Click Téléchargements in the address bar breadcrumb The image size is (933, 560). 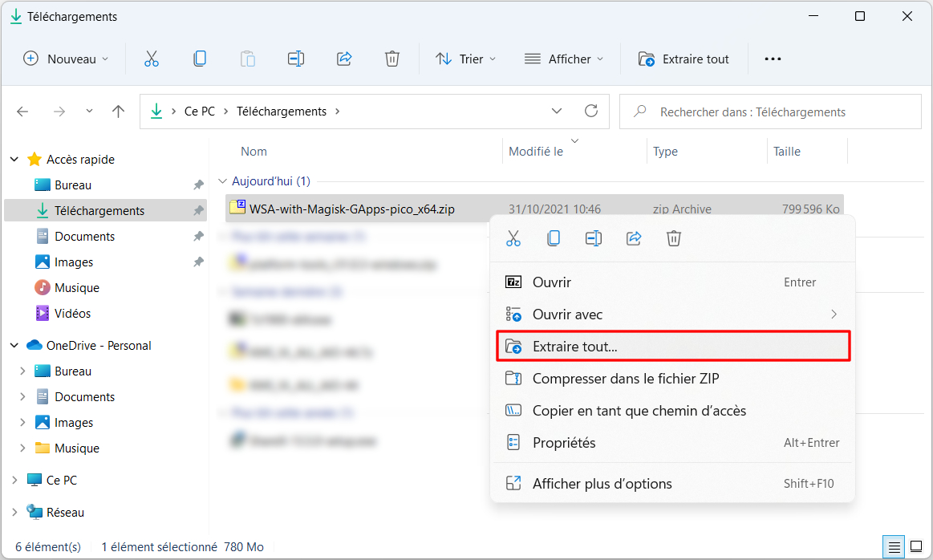282,112
